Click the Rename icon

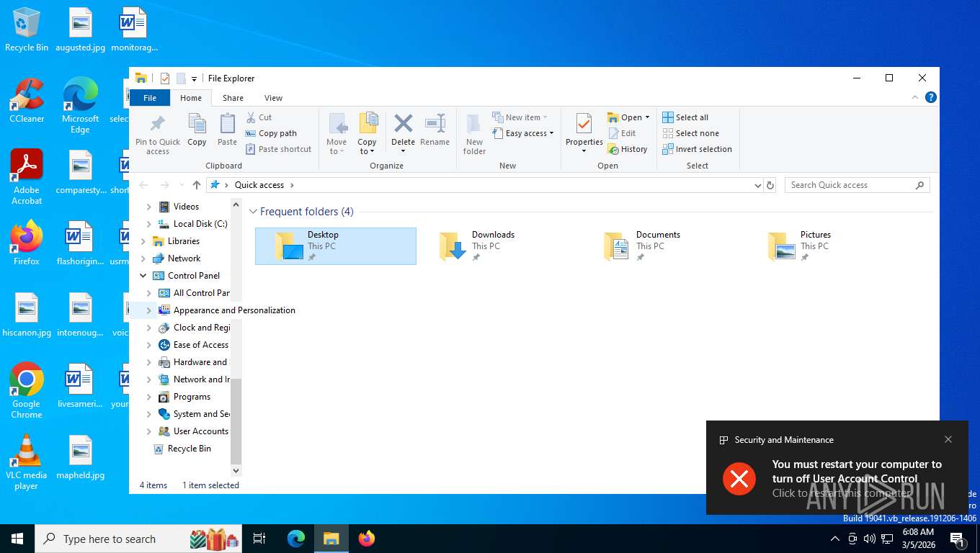tap(435, 123)
